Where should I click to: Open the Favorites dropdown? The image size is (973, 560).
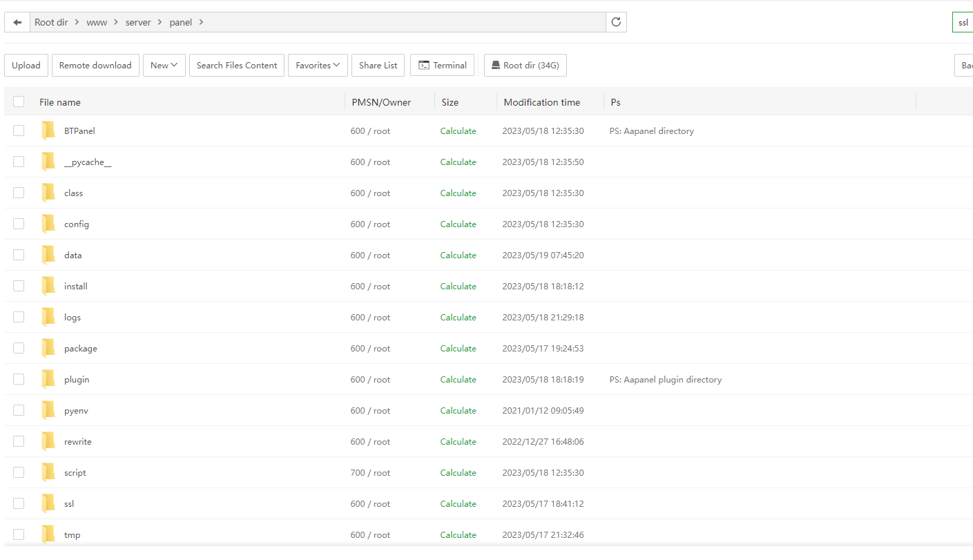[x=318, y=66]
